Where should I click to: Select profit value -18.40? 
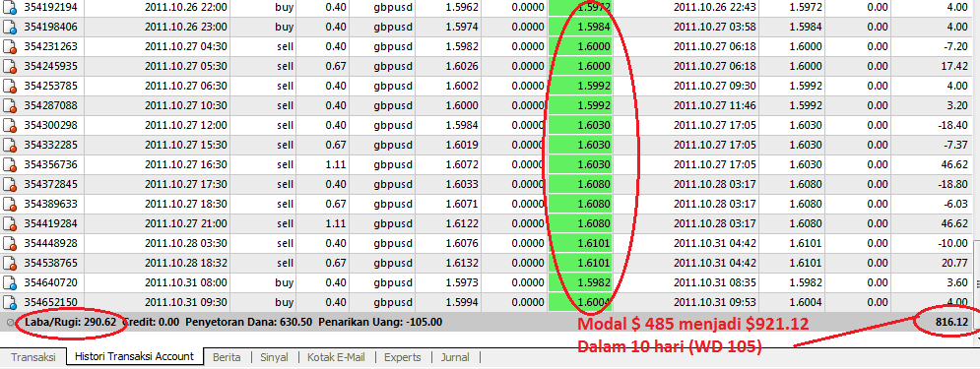[x=953, y=126]
